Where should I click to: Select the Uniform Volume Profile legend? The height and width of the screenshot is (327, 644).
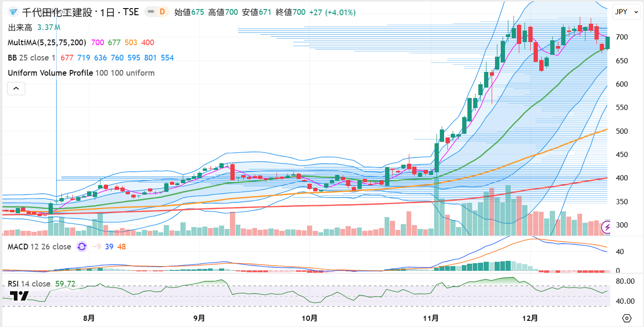50,73
